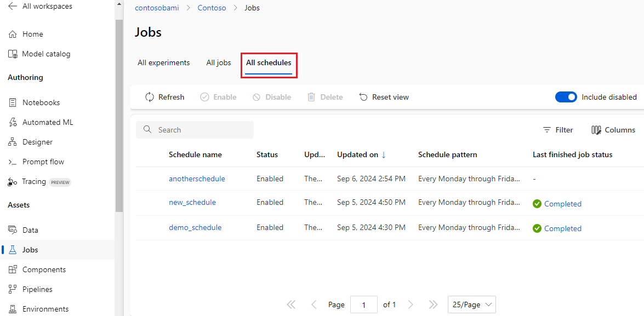This screenshot has width=644, height=316.
Task: Open the Columns chooser icon
Action: (x=596, y=130)
